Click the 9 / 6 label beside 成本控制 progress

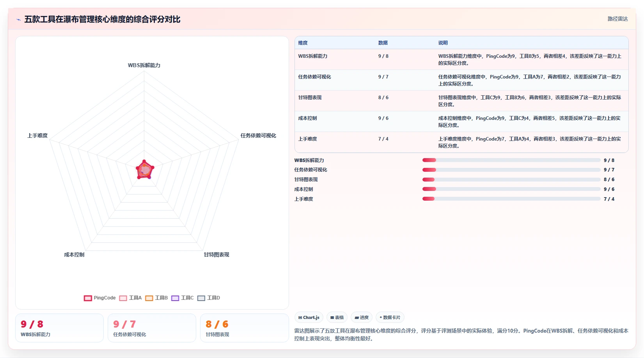click(609, 189)
